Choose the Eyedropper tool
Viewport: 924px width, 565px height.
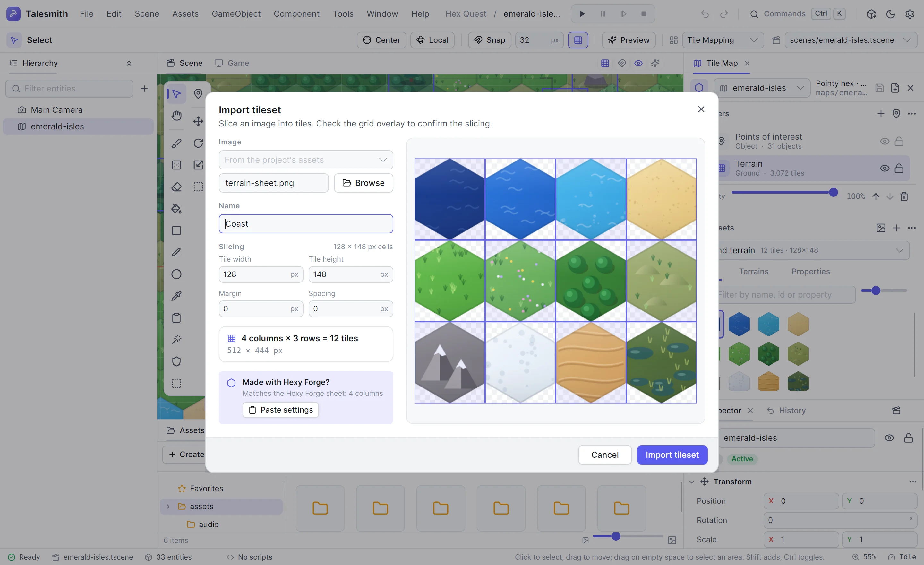(x=176, y=296)
